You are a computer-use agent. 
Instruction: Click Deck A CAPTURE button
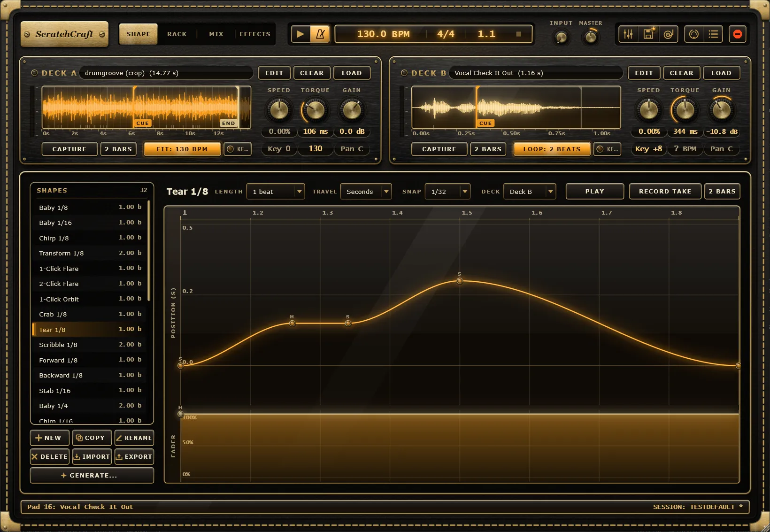tap(69, 149)
